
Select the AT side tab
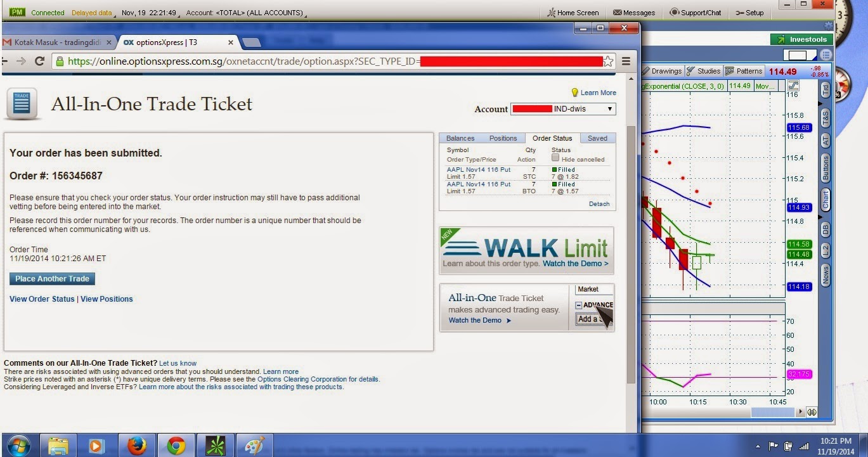[826, 141]
